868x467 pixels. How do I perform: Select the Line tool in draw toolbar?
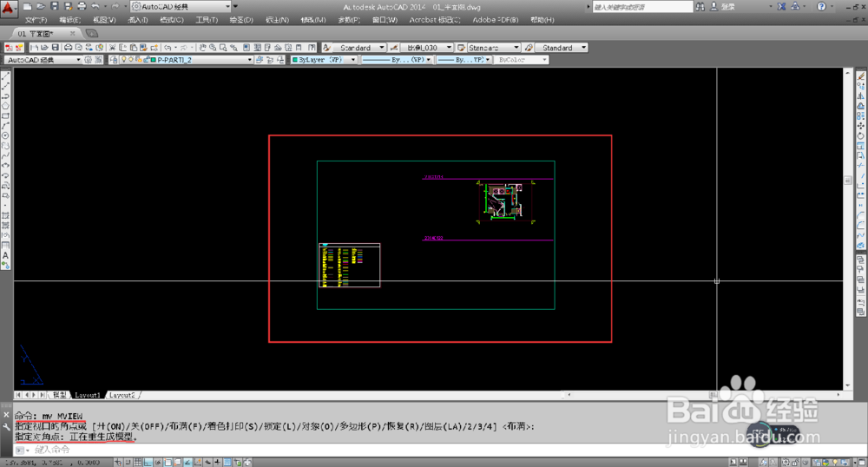5,76
